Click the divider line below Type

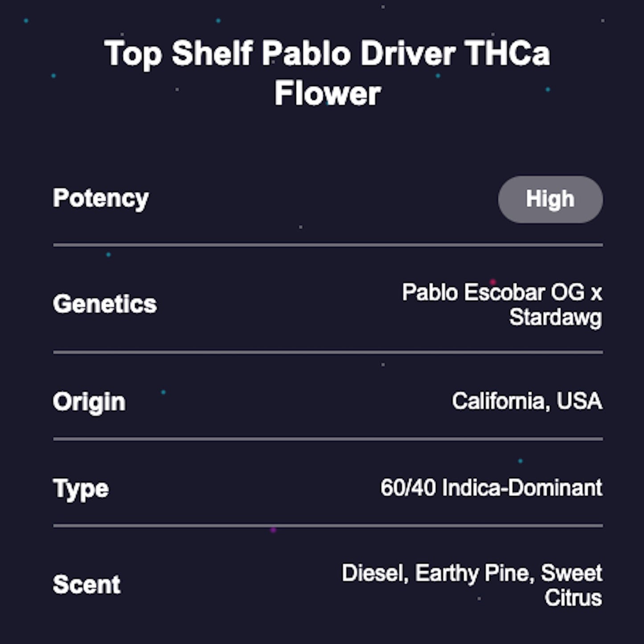328,526
